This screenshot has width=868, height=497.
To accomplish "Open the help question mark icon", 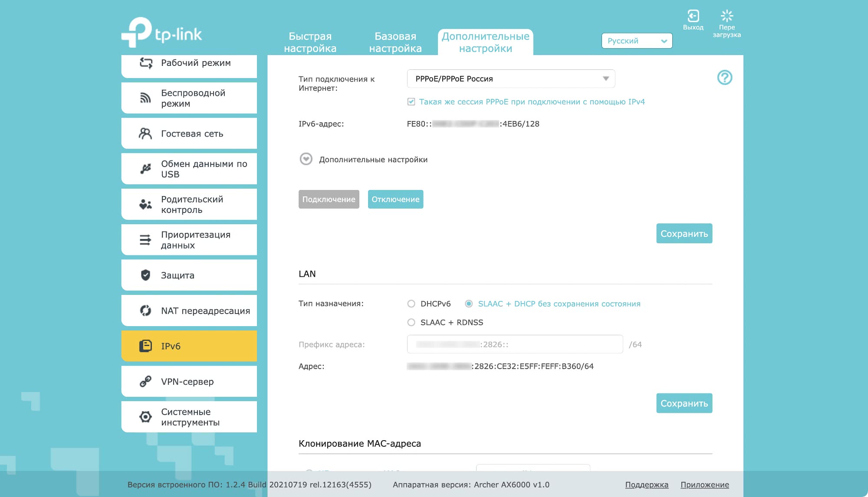I will click(724, 78).
